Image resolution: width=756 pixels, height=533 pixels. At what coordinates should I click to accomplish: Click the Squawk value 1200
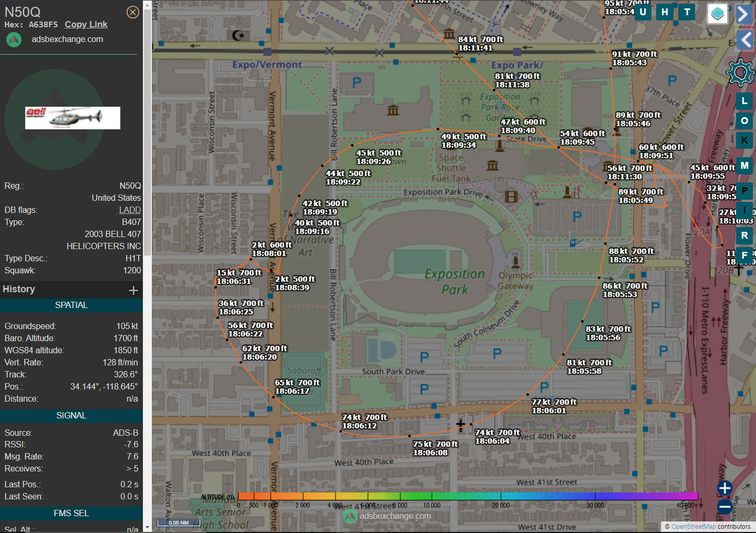point(132,270)
